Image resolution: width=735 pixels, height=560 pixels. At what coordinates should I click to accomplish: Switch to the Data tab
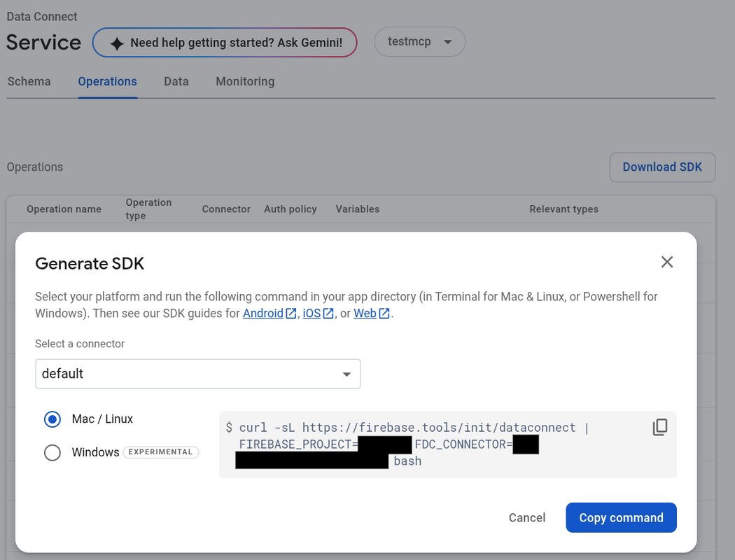pyautogui.click(x=176, y=81)
